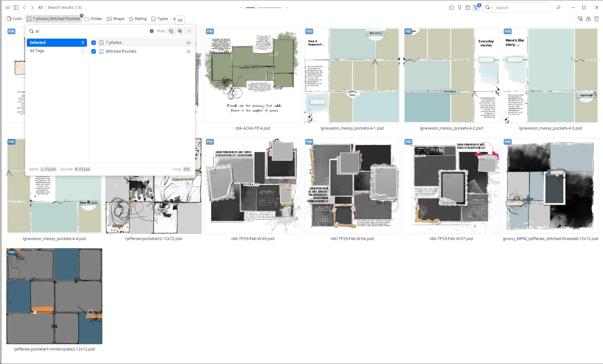The image size is (603, 364).
Task: Toggle the sidebar panel icon
Action: click(x=16, y=8)
